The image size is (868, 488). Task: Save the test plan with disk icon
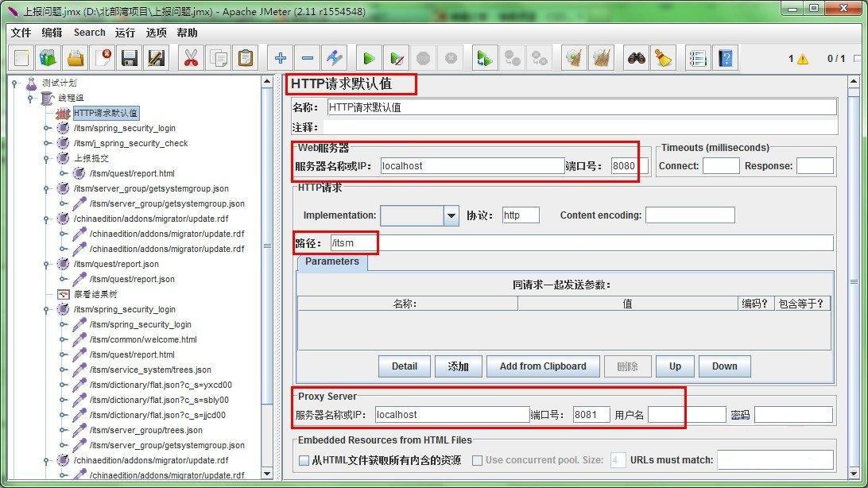[130, 57]
